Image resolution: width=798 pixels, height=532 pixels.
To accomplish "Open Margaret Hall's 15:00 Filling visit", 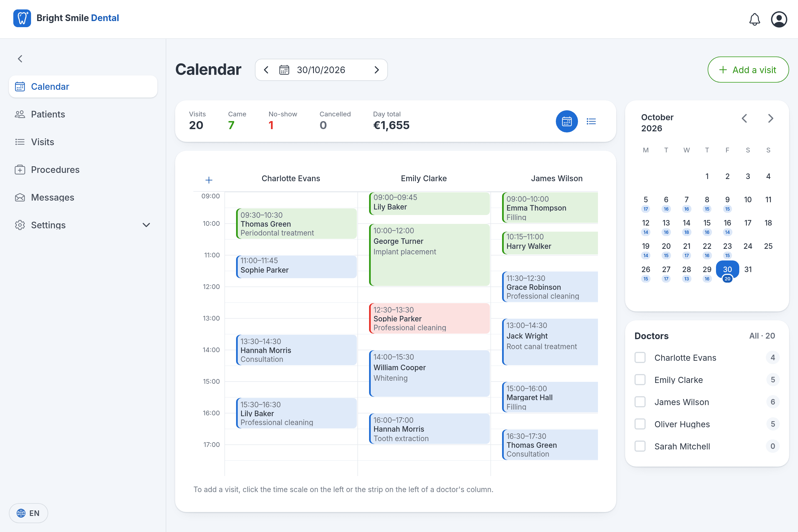I will 550,397.
